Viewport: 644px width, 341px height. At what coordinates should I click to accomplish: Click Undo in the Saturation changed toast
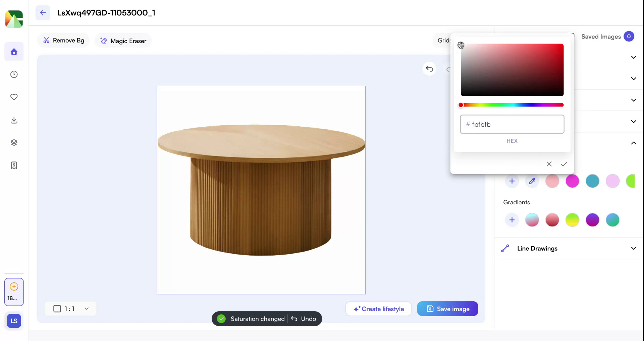click(304, 319)
